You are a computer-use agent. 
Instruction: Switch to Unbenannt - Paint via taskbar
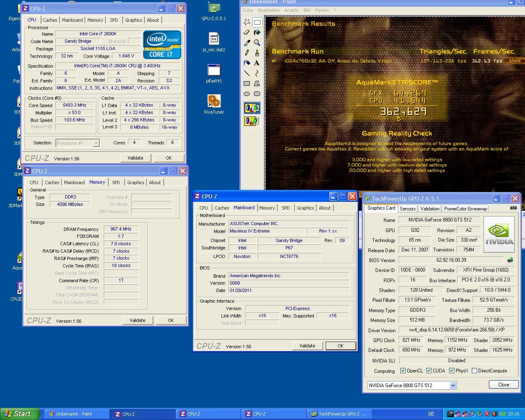(x=76, y=414)
